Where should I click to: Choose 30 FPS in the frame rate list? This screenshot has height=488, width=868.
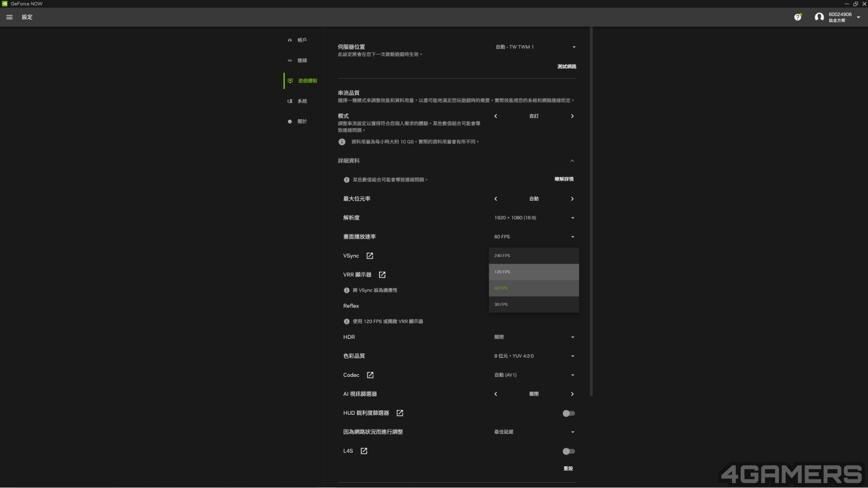(x=534, y=305)
